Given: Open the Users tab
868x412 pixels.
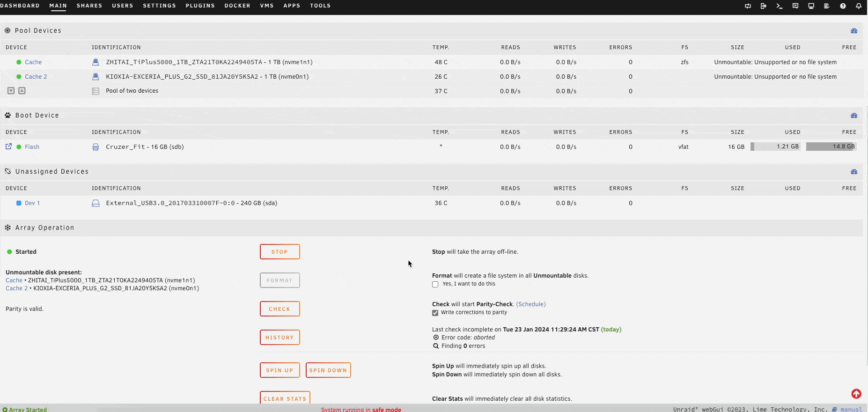Looking at the screenshot, I should pyautogui.click(x=123, y=6).
